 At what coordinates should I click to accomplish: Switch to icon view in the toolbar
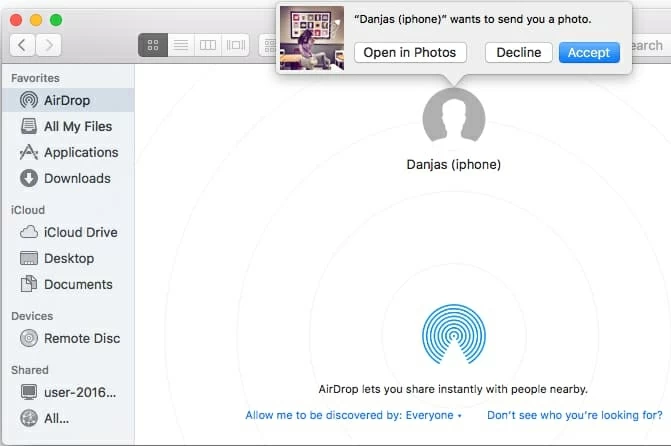153,45
